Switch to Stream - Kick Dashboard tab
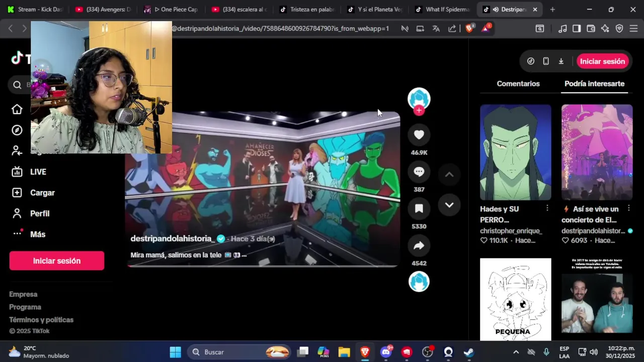This screenshot has height=362, width=644. pos(35,10)
